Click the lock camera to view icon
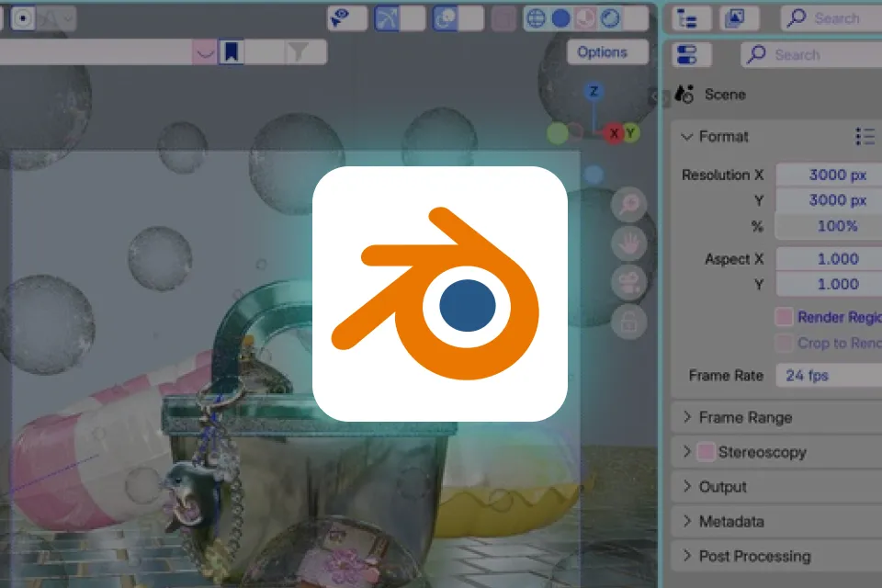This screenshot has width=882, height=588. [x=628, y=322]
